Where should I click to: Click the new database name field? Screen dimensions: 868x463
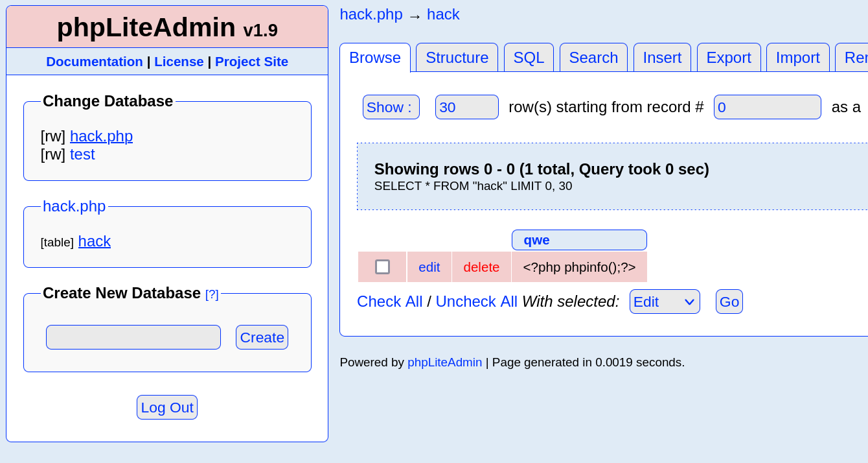[133, 337]
